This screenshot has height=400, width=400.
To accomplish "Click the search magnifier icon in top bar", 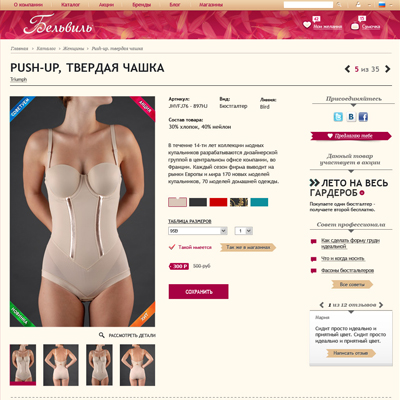I will click(x=339, y=5).
